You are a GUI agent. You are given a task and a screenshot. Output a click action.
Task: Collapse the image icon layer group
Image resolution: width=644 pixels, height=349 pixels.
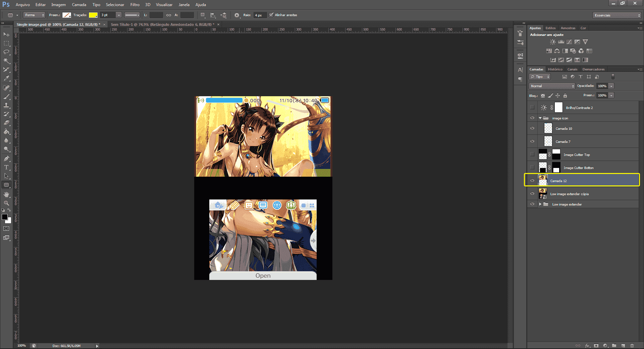540,118
